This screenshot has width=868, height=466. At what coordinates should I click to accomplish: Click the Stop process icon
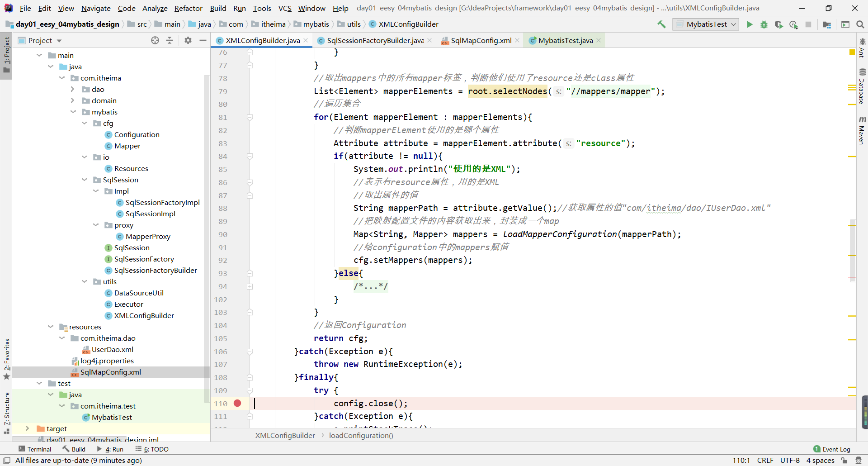[x=808, y=24]
